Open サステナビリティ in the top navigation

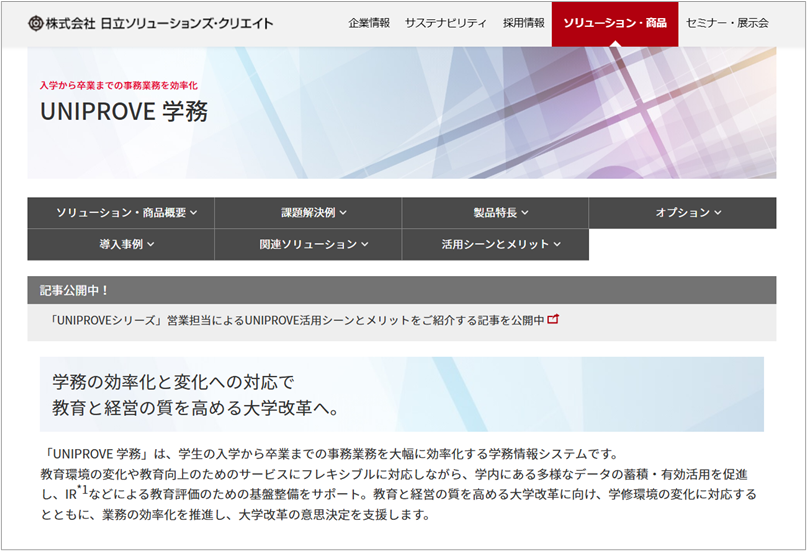446,23
